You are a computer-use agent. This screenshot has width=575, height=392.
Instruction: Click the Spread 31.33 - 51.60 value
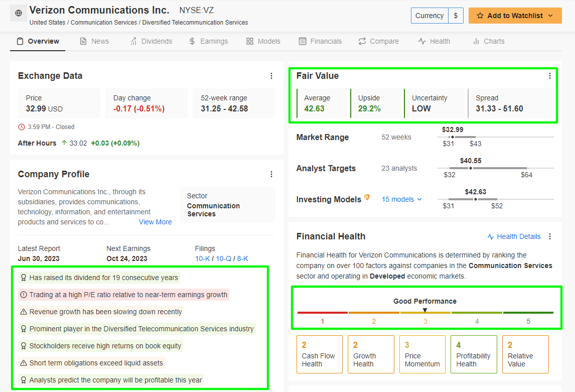coord(499,108)
